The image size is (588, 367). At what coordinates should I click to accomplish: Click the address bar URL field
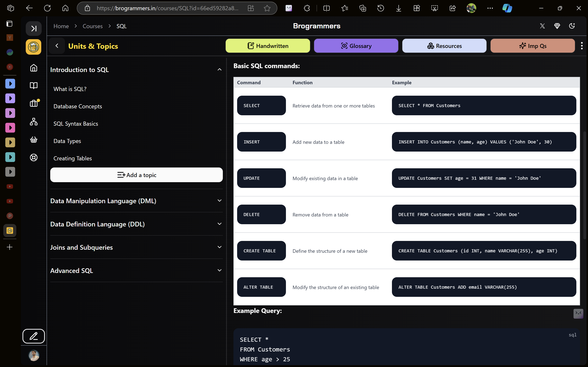[168, 8]
